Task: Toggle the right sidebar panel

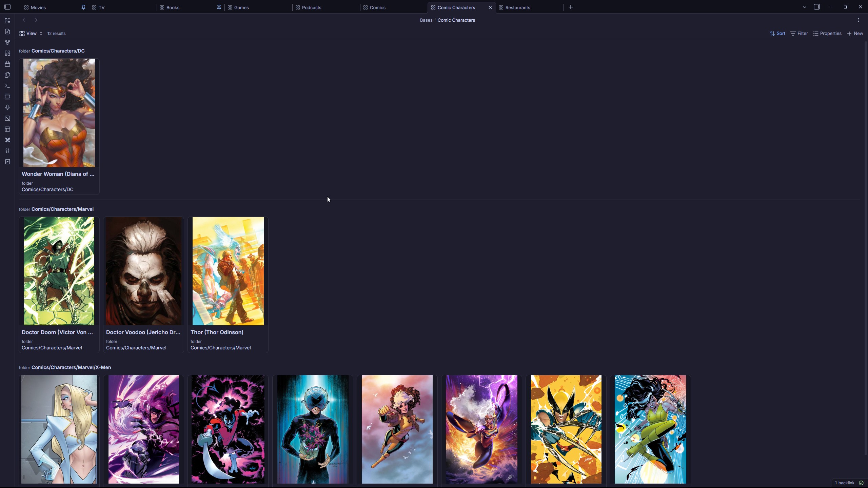Action: point(817,7)
